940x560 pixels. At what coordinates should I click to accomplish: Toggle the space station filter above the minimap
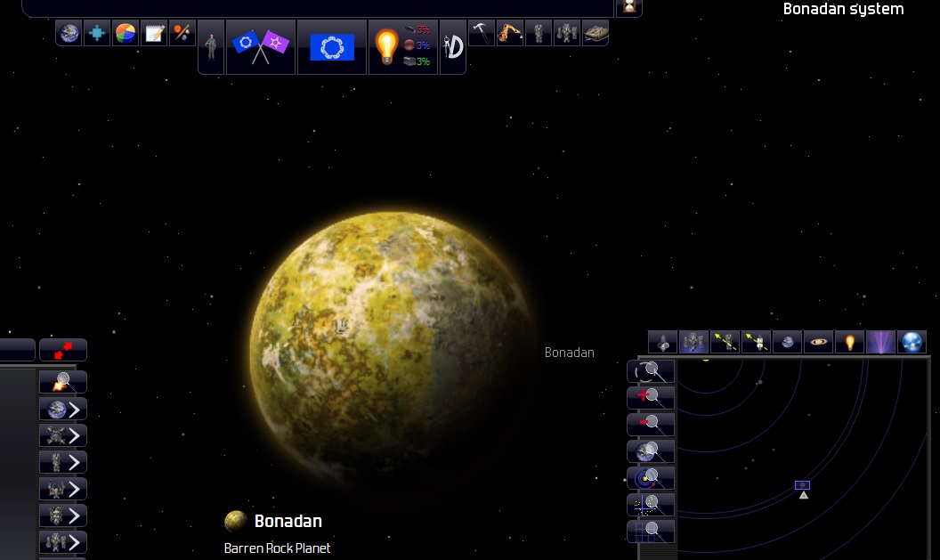coord(663,343)
